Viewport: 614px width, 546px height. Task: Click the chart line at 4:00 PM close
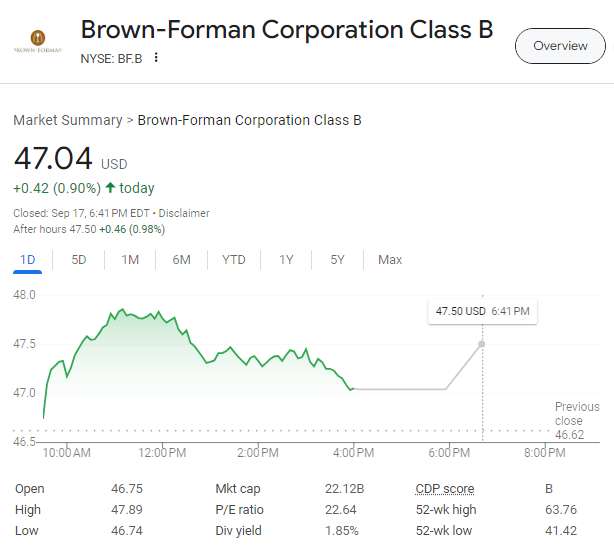point(352,389)
